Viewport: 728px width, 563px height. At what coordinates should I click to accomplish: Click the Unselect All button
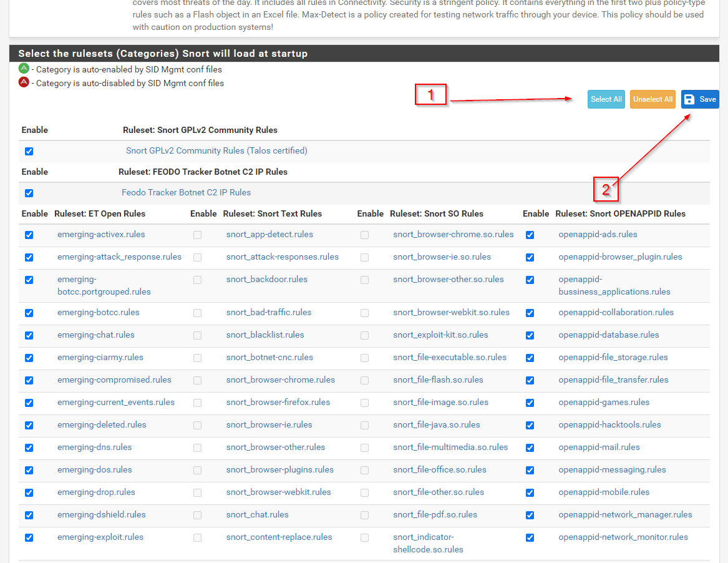click(x=653, y=99)
